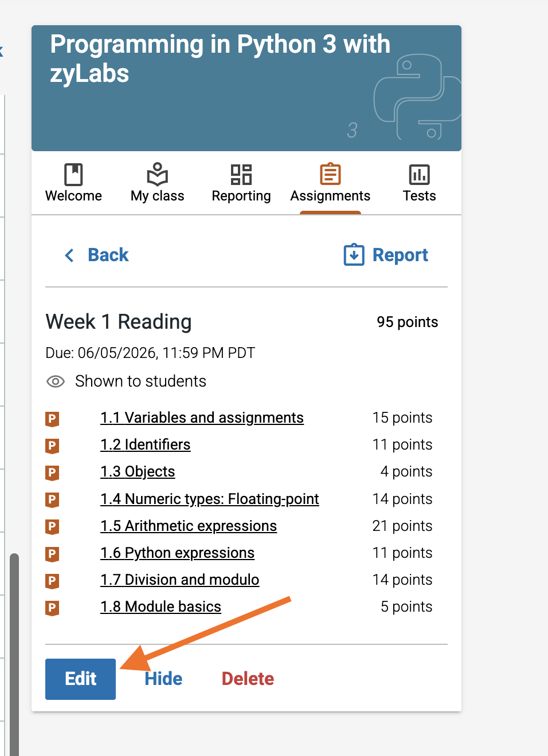Click the P badge beside 1.8 Module basics

[x=52, y=608]
